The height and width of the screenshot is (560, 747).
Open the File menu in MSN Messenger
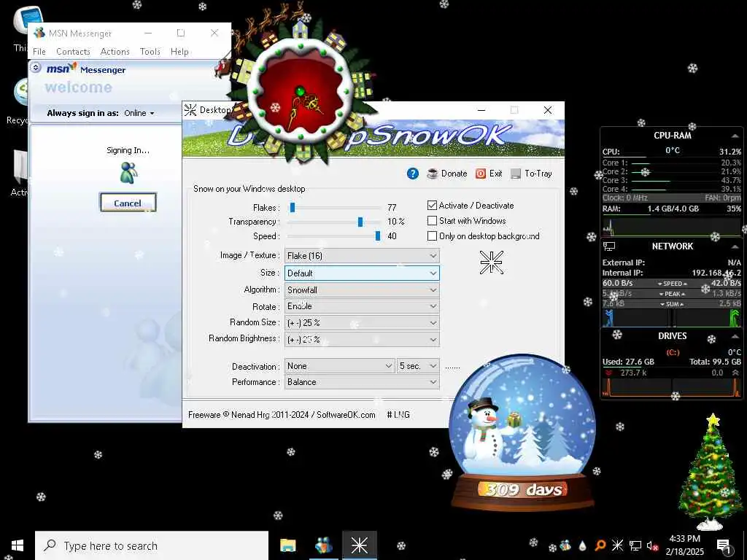39,52
